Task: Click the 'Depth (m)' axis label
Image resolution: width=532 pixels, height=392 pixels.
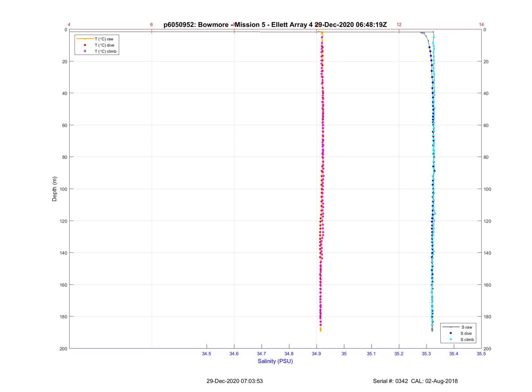Action: coord(55,189)
